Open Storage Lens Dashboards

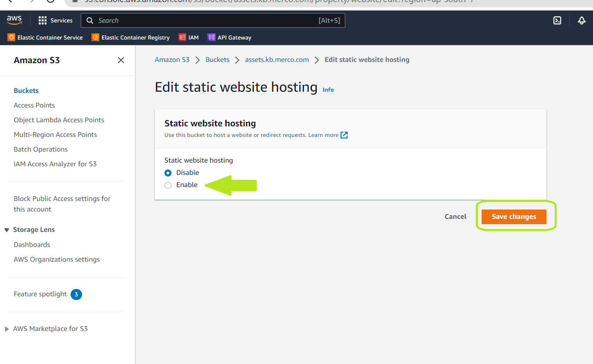32,245
